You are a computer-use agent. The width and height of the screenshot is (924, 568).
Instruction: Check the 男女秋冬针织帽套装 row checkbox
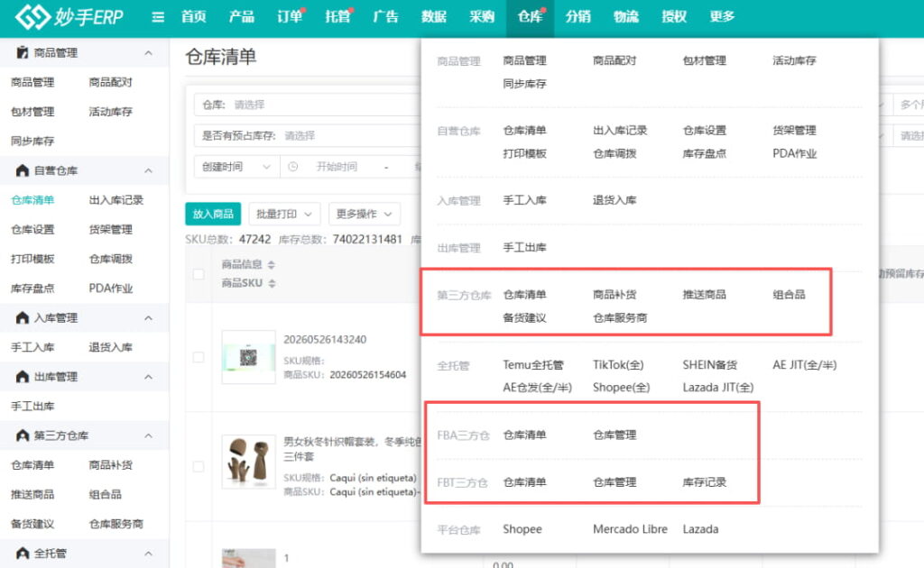(x=199, y=466)
